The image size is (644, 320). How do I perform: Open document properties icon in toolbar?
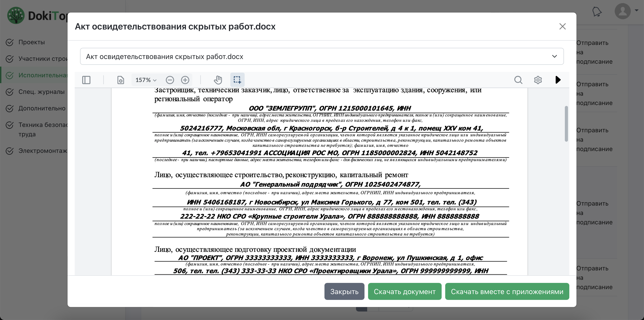(121, 80)
